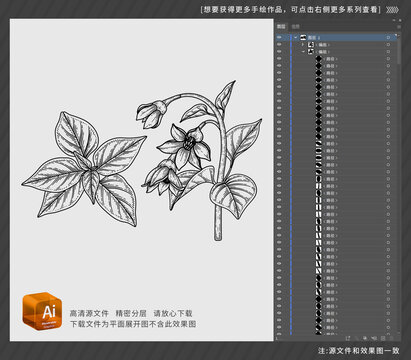411x360 pixels.
Task: Collapse the top-level layer disclosure arrow
Action: tap(295, 38)
